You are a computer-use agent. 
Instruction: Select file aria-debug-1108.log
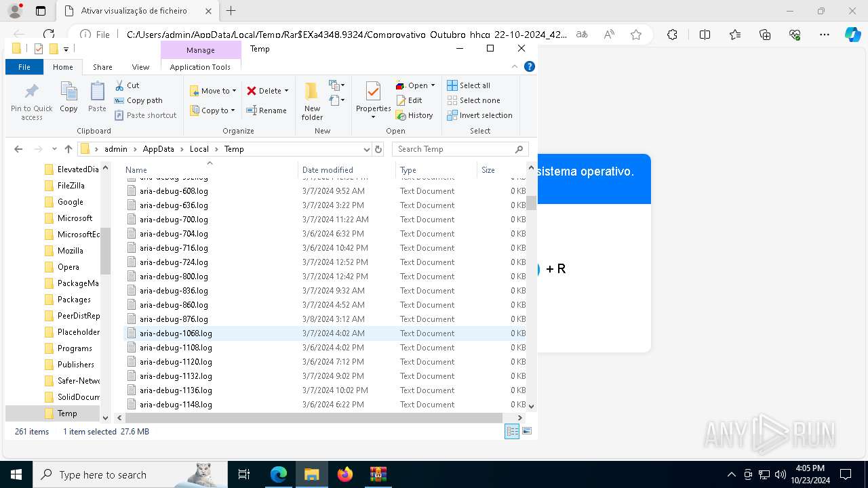tap(175, 348)
